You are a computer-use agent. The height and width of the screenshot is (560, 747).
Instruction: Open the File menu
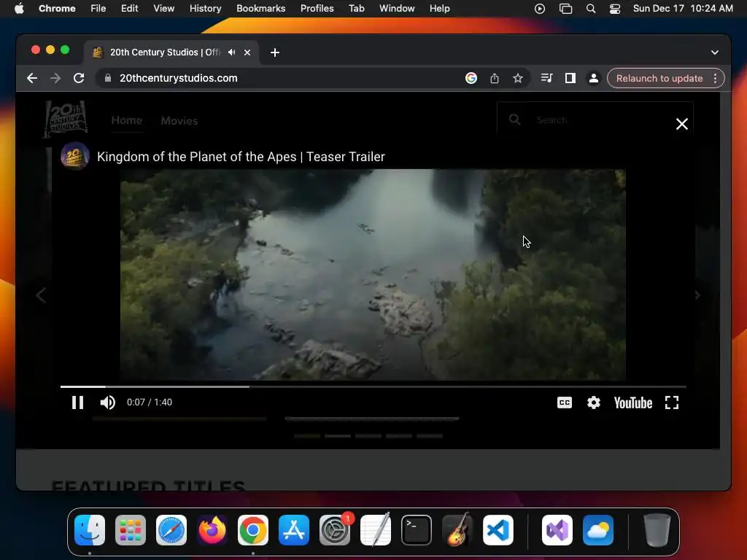click(98, 9)
